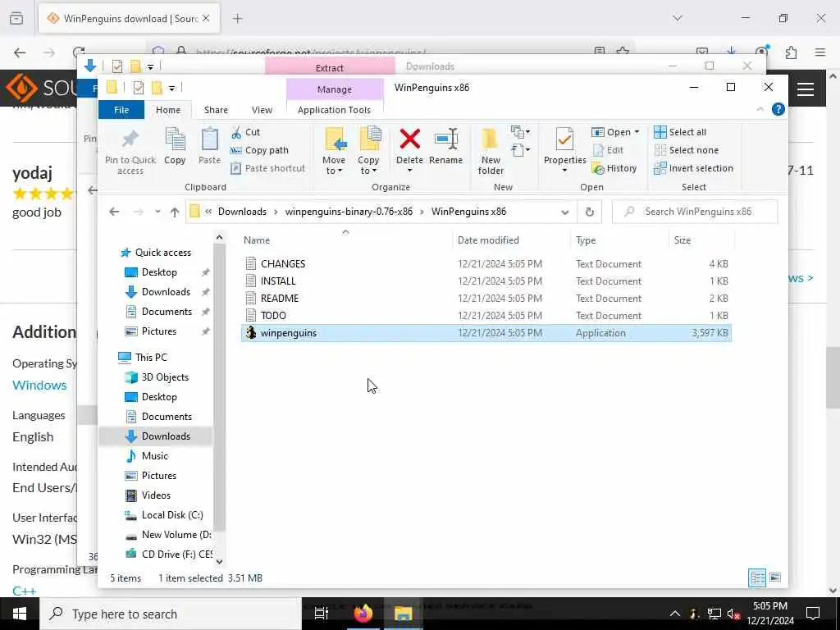Select the winpenguins penguin application icon
840x630 pixels.
tap(251, 333)
